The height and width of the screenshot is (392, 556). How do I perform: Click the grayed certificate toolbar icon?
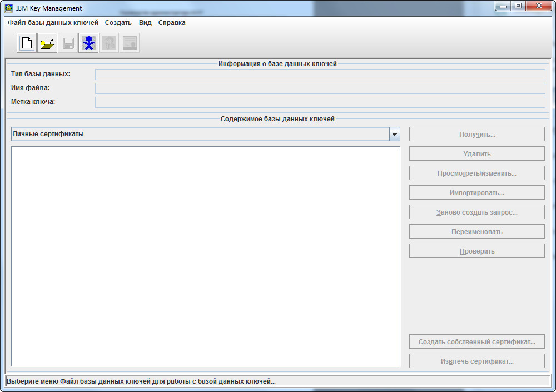[x=130, y=43]
